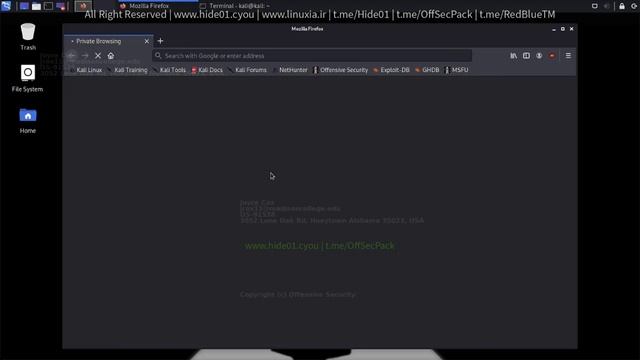This screenshot has height=360, width=640.
Task: Open the Firefox Library icon
Action: click(513, 56)
